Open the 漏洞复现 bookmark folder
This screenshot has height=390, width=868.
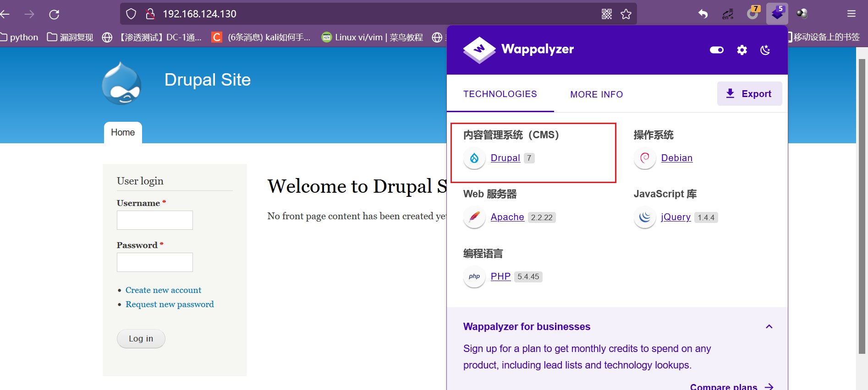pyautogui.click(x=70, y=37)
